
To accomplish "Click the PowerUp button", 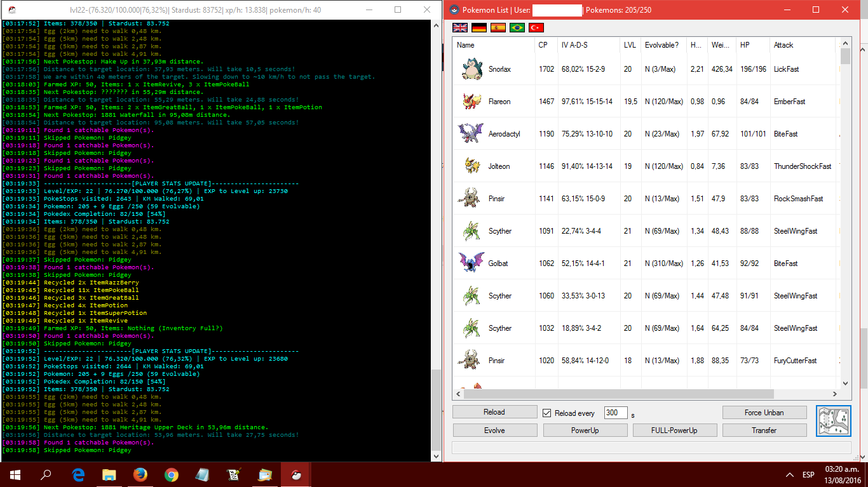I will point(585,430).
